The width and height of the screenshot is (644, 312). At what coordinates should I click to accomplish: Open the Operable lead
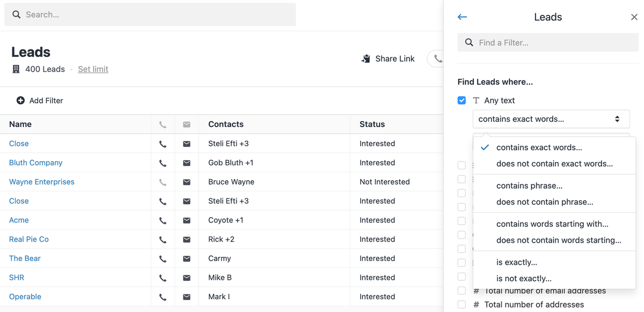(x=25, y=297)
